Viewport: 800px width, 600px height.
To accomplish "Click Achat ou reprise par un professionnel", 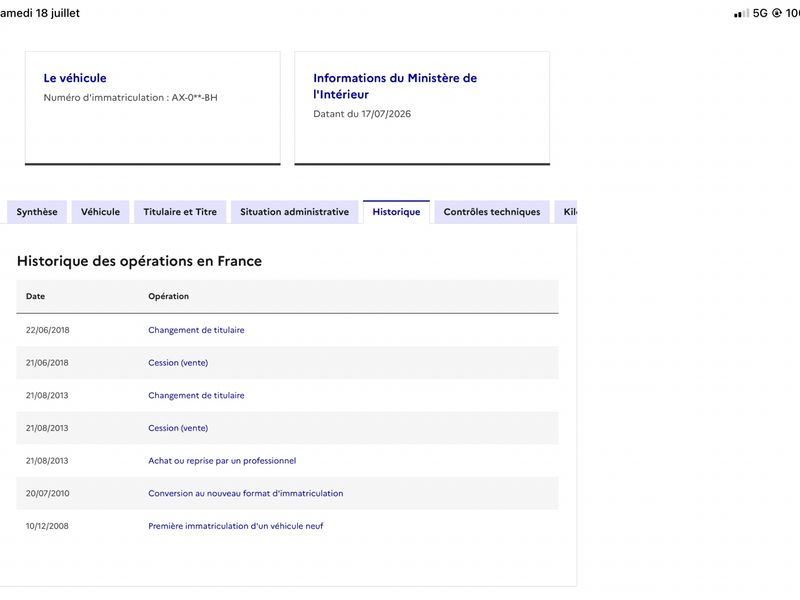I will click(222, 461).
